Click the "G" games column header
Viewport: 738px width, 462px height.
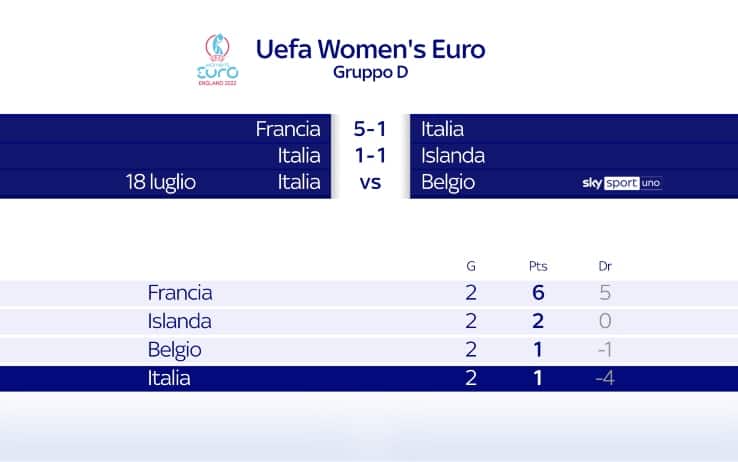471,266
